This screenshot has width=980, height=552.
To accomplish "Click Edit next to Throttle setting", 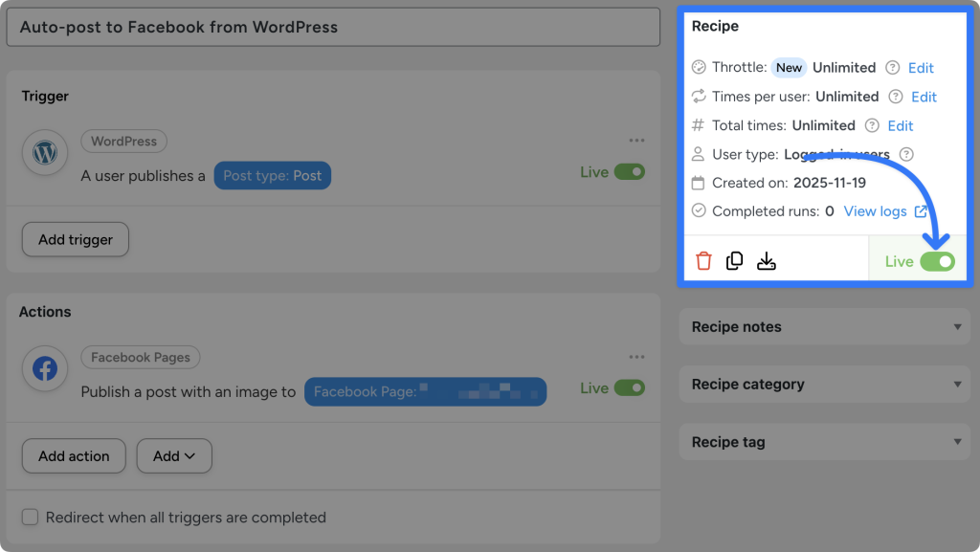I will 922,67.
